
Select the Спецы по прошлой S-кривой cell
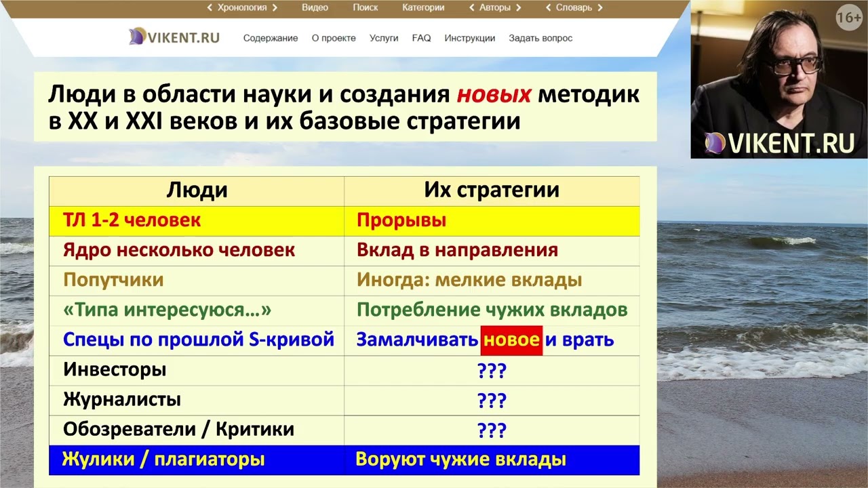coord(197,340)
